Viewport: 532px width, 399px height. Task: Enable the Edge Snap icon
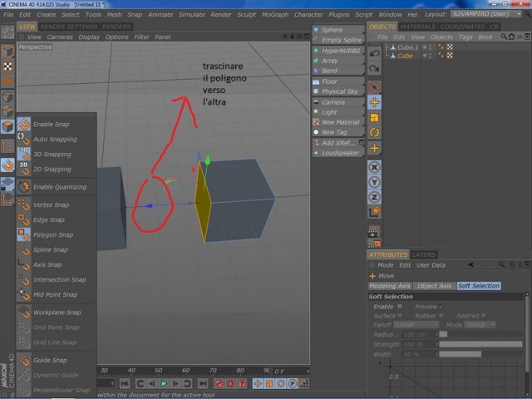click(x=24, y=219)
